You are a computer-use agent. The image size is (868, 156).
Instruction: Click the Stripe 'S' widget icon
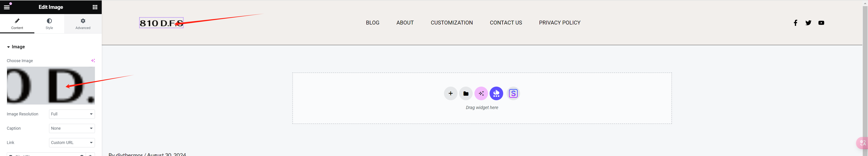[513, 93]
